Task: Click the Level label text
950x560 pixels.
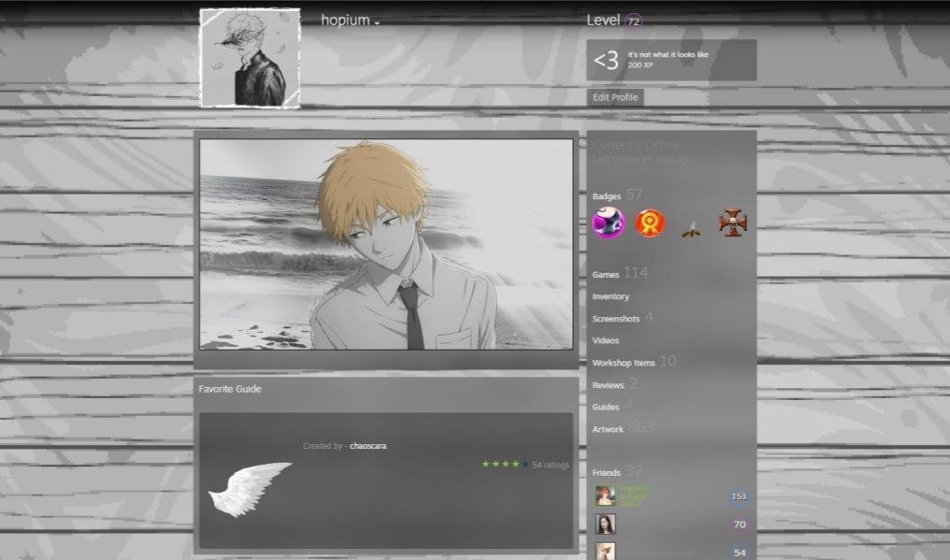Action: 603,20
